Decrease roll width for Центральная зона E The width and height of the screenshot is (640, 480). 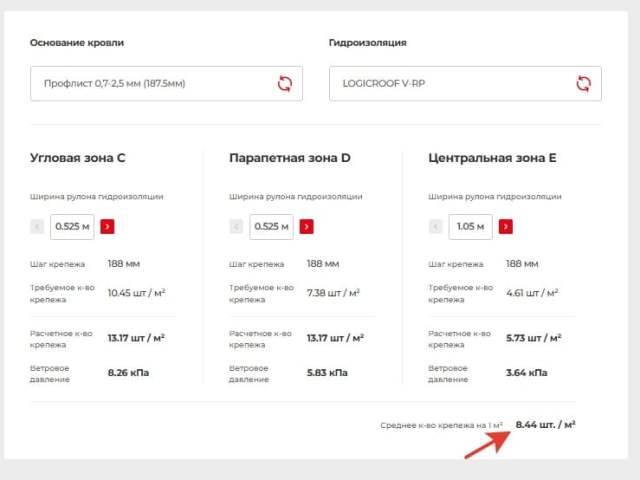pyautogui.click(x=435, y=227)
